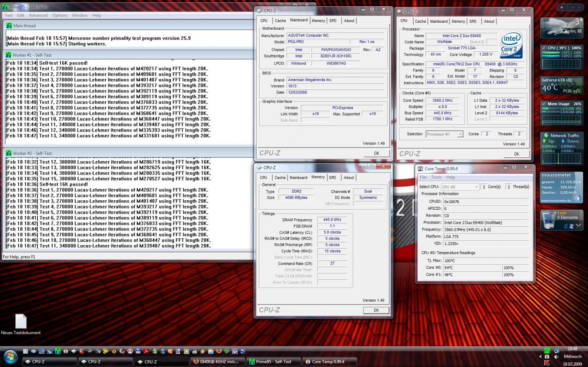The width and height of the screenshot is (588, 367).
Task: Click the blue floppy disk Quick Launch icon
Action: (138, 351)
